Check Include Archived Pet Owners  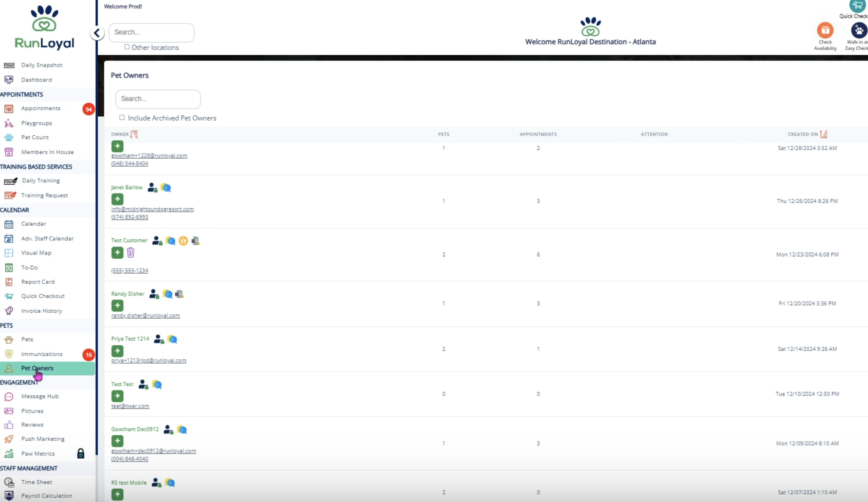click(x=122, y=118)
